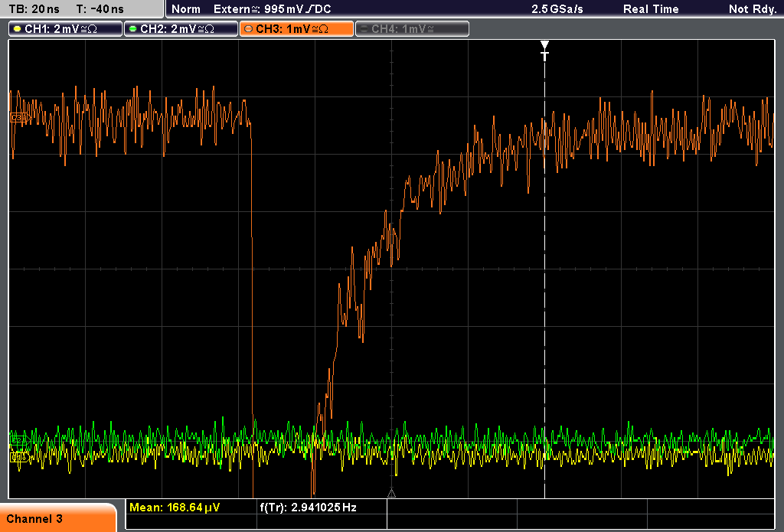Click the Mean: 168.64 µV measurement

[175, 508]
